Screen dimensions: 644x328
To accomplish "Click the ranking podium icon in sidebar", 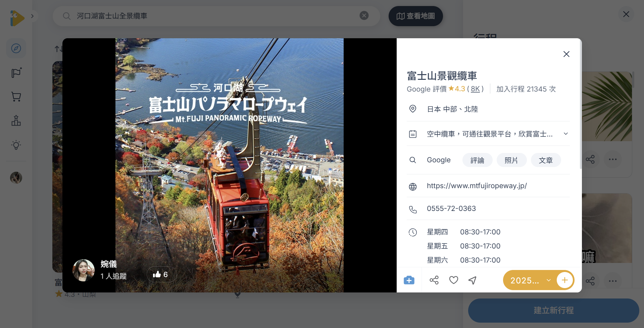I will pos(16,121).
